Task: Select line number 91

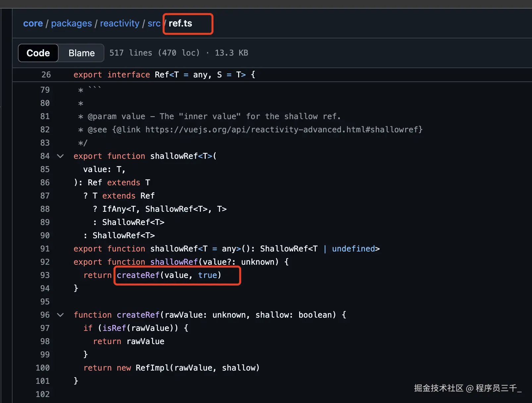Action: pyautogui.click(x=45, y=249)
